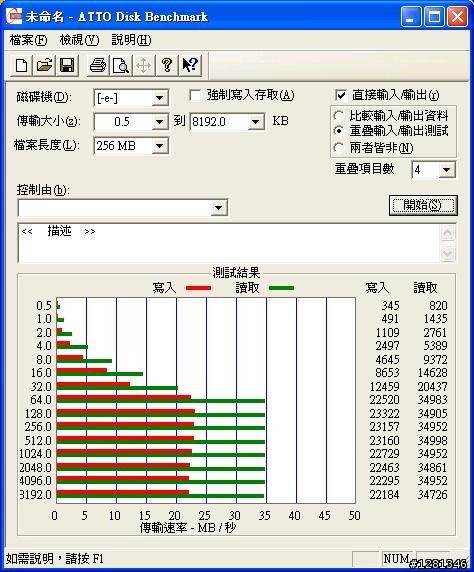Expand the 磁碟機 drive [-e-] dropdown
Image resolution: width=474 pixels, height=572 pixels.
click(159, 98)
